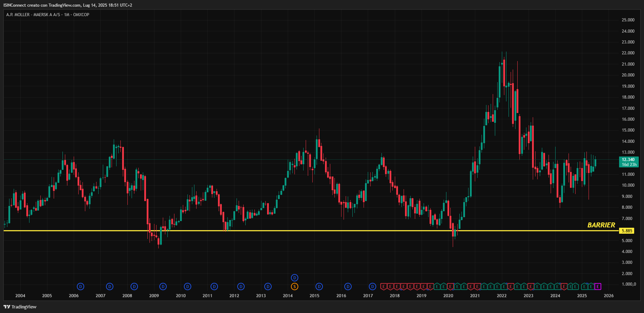Open the purple upcoming earnings marker
This screenshot has height=313, width=644.
point(598,287)
